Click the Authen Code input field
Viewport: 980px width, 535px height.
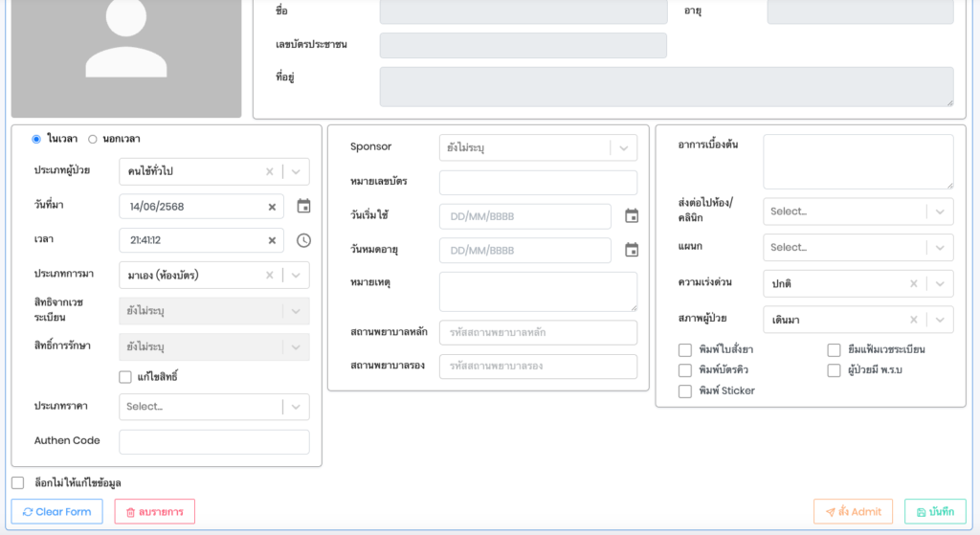coord(213,442)
